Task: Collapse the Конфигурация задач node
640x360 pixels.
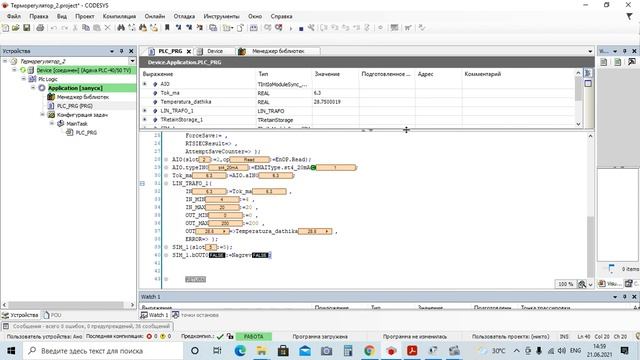Action: [42, 115]
